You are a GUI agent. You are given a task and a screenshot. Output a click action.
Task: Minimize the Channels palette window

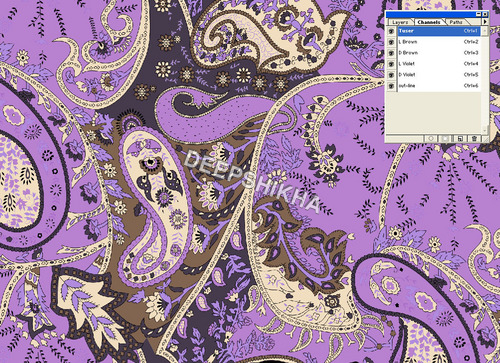(478, 14)
